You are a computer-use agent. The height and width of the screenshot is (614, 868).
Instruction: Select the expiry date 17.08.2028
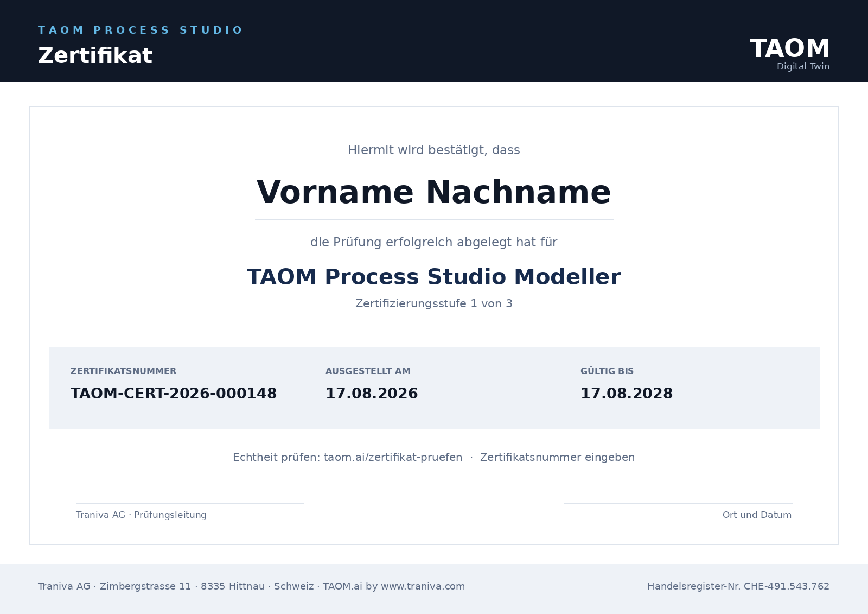click(x=627, y=394)
